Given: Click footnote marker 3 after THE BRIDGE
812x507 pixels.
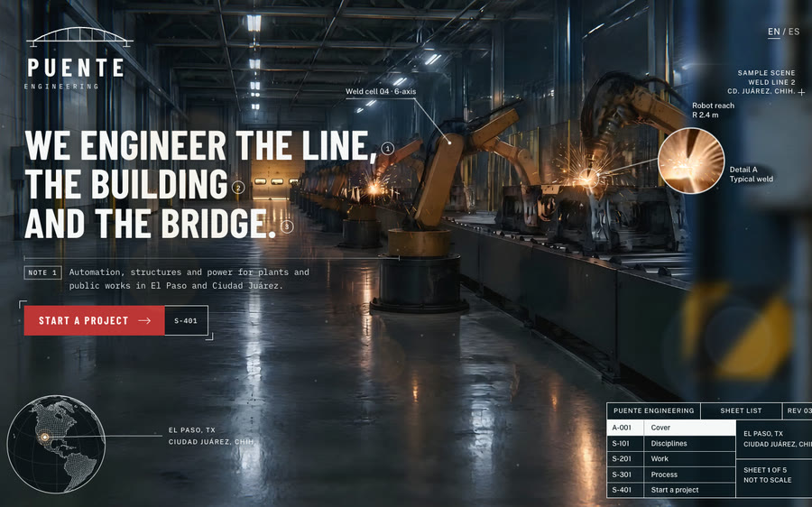Looking at the screenshot, I should (x=287, y=226).
